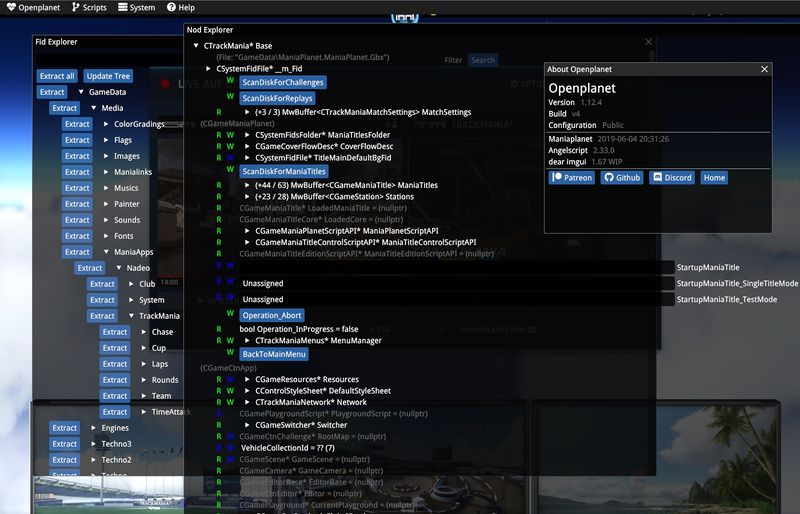Click the Patreon button
The image size is (800, 514).
pyautogui.click(x=571, y=178)
